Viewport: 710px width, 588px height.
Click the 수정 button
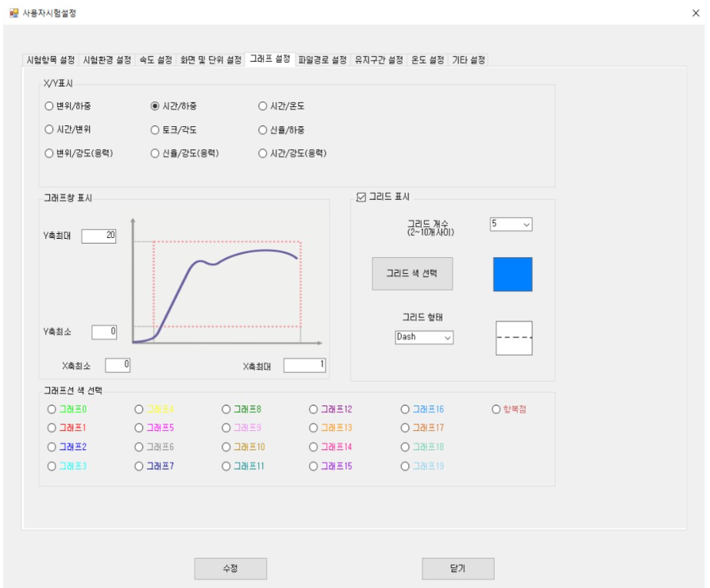pos(230,568)
